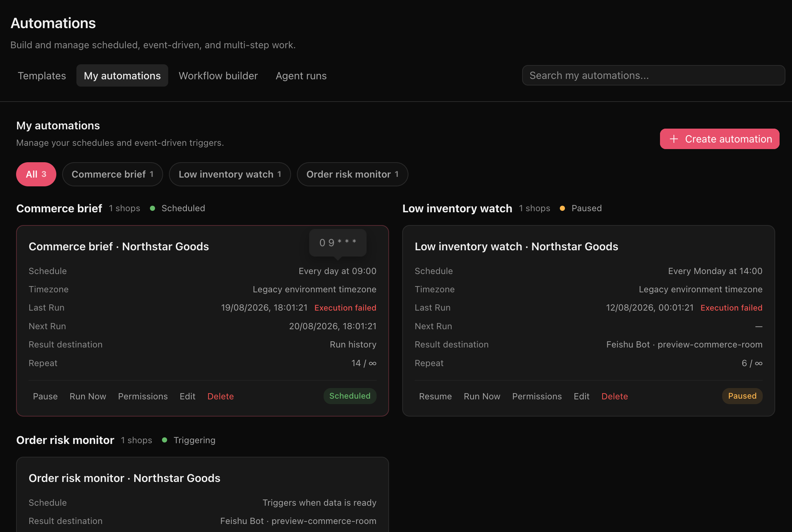Open the Templates tab

click(x=42, y=76)
